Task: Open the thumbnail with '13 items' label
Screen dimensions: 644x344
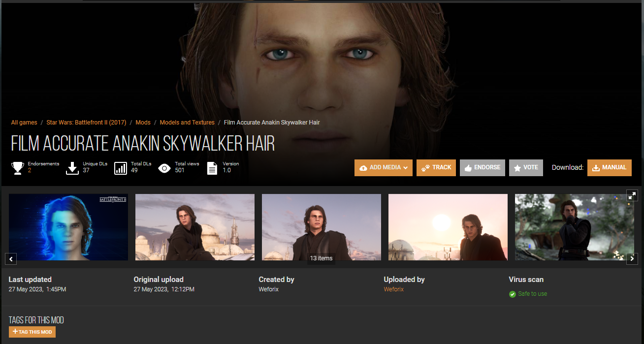Action: tap(322, 227)
